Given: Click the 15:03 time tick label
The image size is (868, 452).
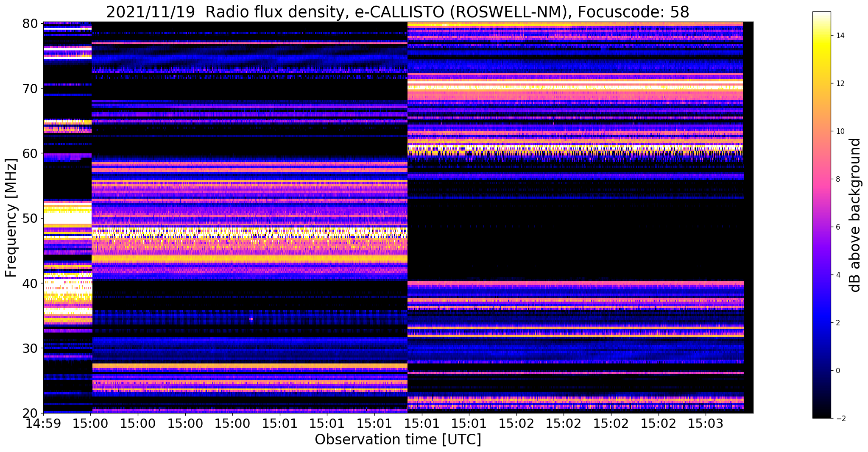Looking at the screenshot, I should 706,424.
